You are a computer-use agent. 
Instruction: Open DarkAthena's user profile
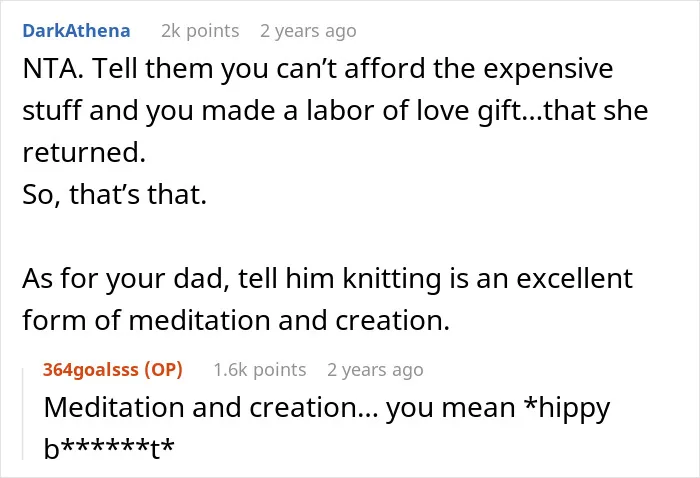[x=76, y=31]
